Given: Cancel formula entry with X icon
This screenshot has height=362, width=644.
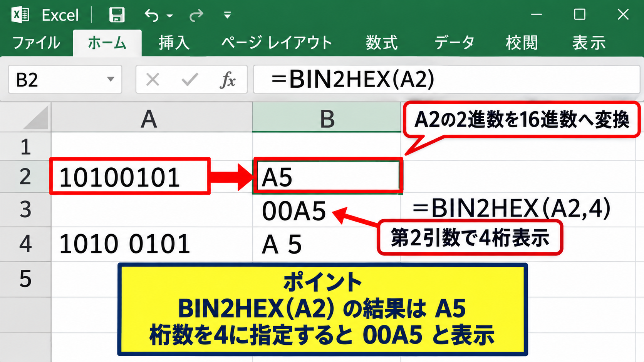Looking at the screenshot, I should [x=153, y=80].
